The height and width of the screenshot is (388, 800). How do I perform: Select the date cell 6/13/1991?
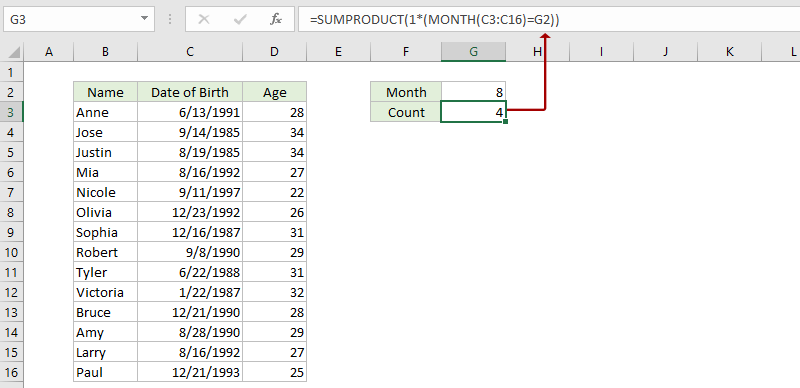coord(190,112)
